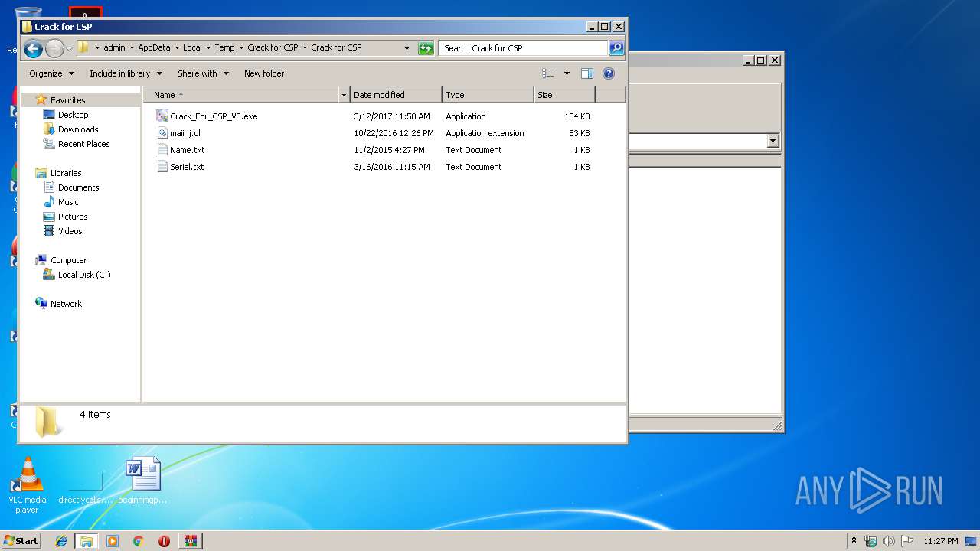Sort by the Date modified column
Screen dimensions: 980x551
pos(396,95)
